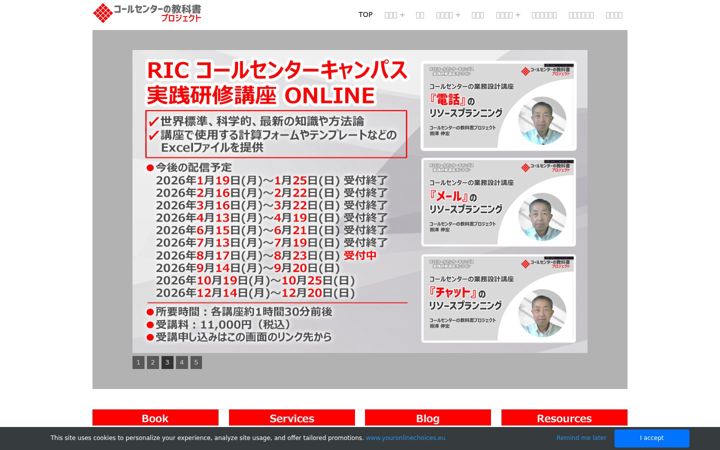Click the コールセンターの教科書 red diamond logo

coord(102,13)
